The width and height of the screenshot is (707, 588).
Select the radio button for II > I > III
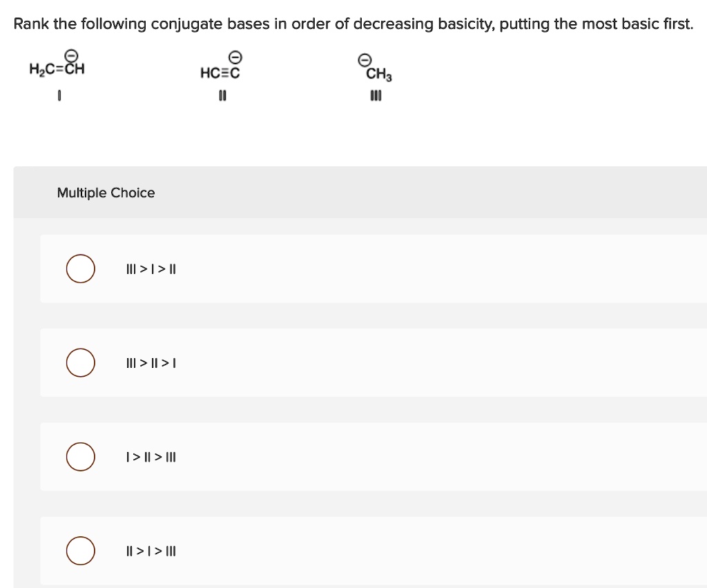coord(81,550)
